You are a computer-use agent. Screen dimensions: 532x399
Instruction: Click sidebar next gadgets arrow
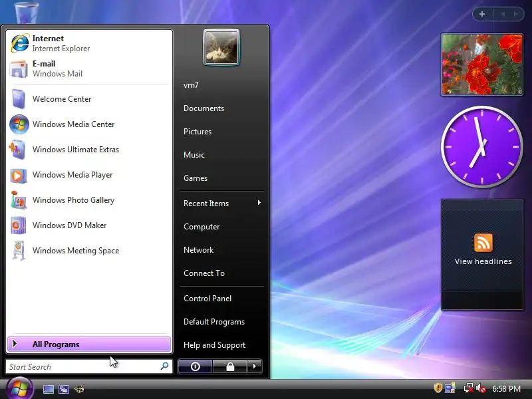516,14
